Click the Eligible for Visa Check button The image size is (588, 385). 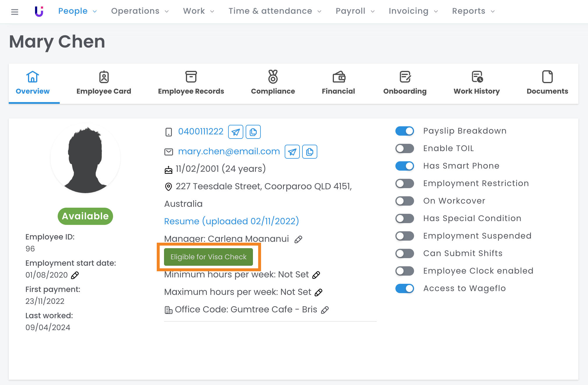click(208, 257)
